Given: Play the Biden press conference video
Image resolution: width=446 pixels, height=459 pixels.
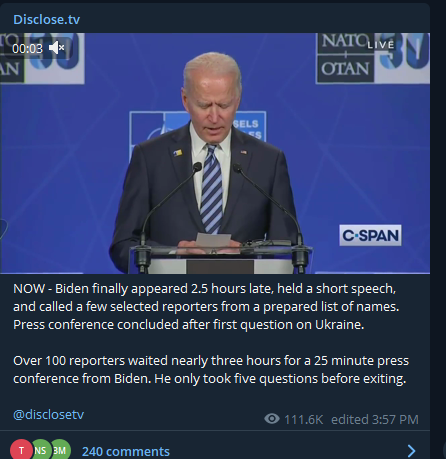Looking at the screenshot, I should [x=215, y=153].
